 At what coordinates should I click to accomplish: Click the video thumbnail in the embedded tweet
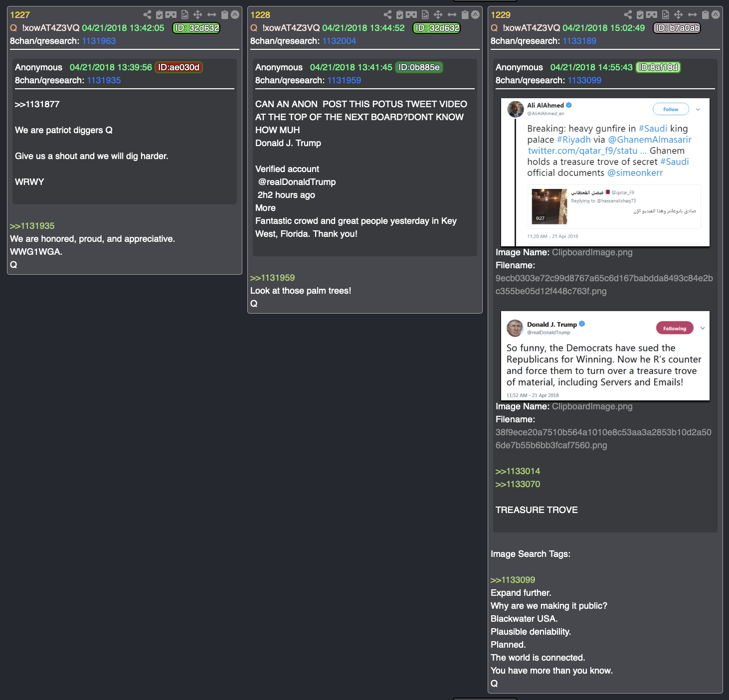(549, 206)
